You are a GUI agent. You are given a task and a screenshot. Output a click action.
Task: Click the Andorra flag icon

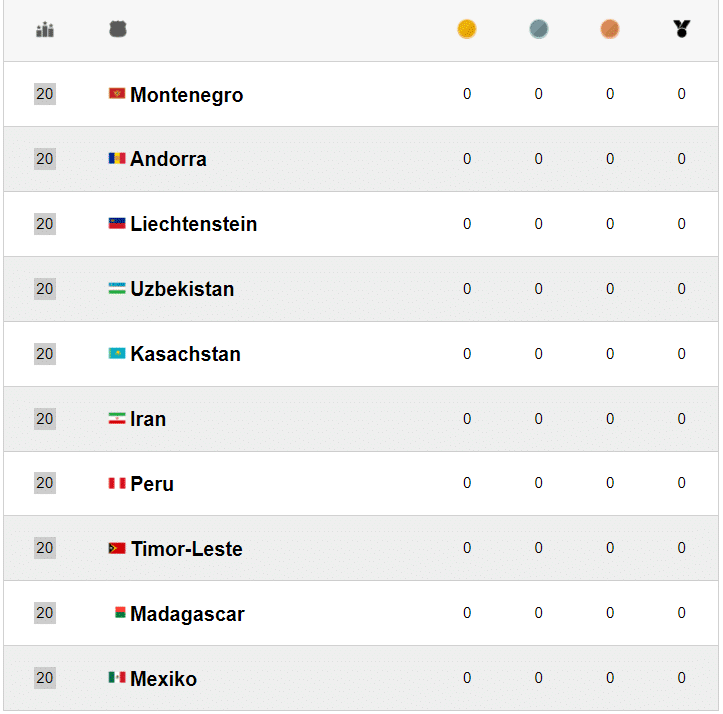click(x=117, y=159)
